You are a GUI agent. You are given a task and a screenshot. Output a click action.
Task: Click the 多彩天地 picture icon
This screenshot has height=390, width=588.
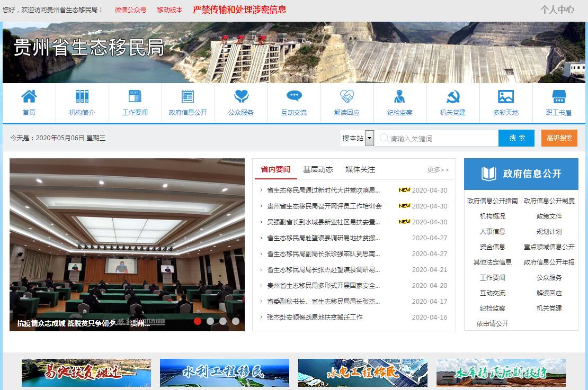[x=506, y=97]
